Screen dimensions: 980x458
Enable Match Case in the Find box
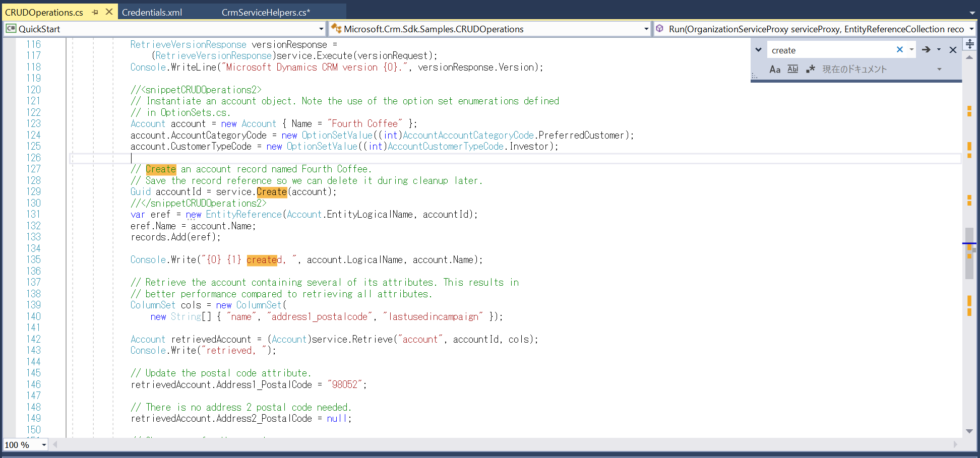(x=775, y=69)
